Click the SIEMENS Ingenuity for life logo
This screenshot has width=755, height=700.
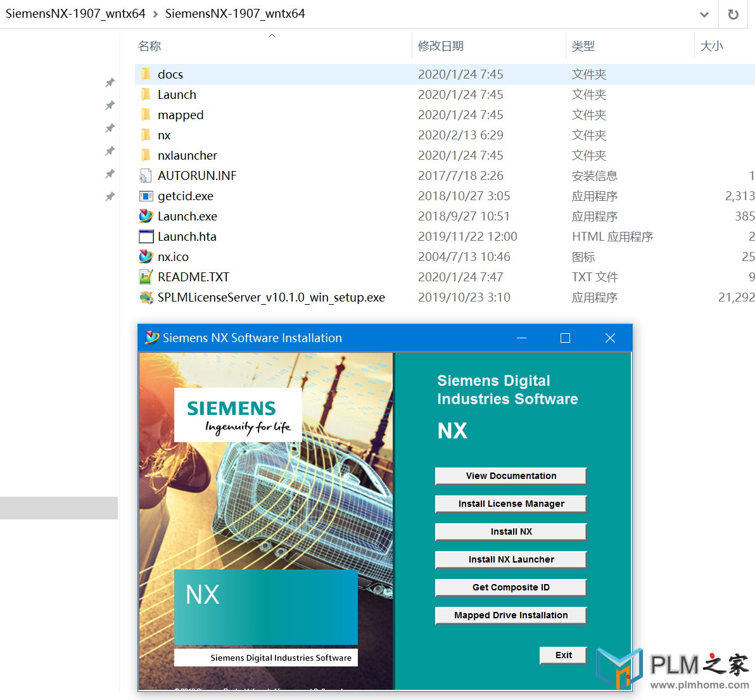click(x=238, y=415)
